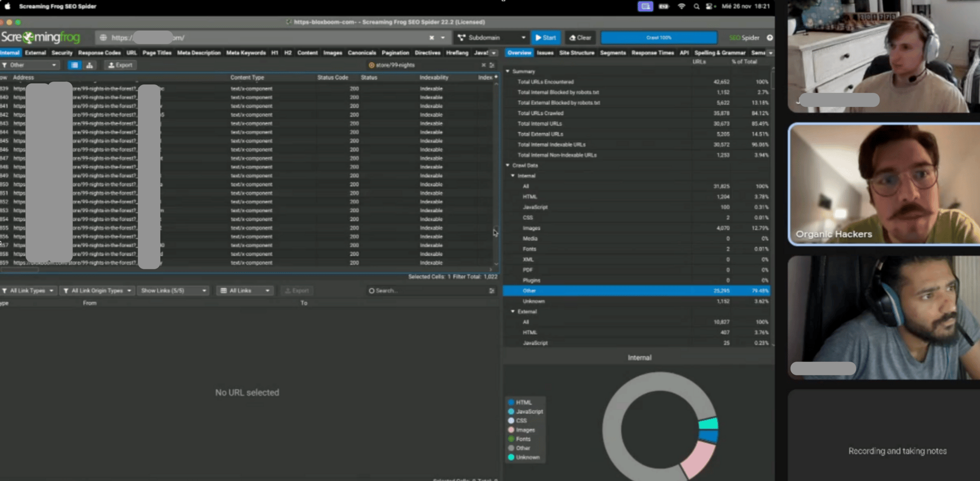Open search filter settings sliders icon

(x=492, y=65)
